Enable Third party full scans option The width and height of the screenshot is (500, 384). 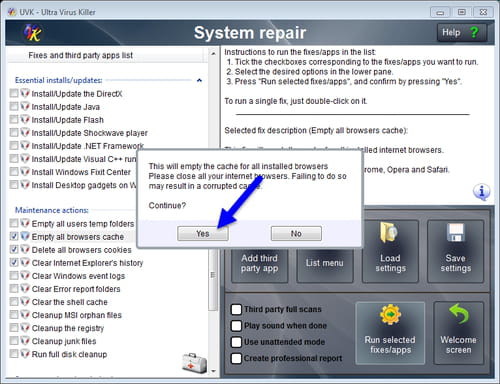[236, 309]
